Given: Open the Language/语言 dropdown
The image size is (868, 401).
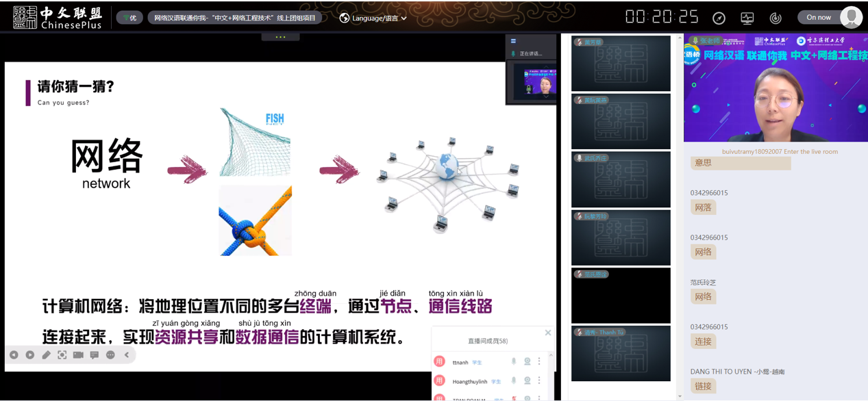Looking at the screenshot, I should tap(373, 18).
